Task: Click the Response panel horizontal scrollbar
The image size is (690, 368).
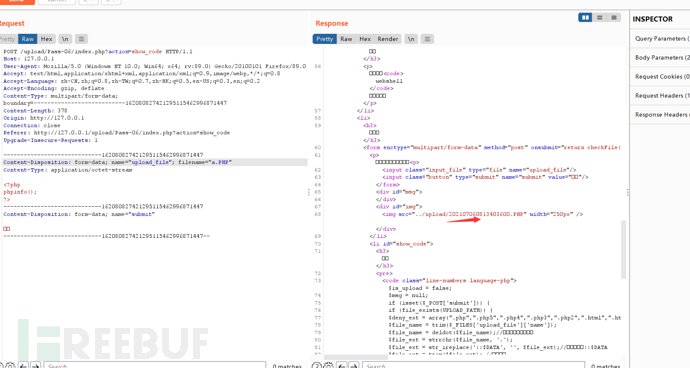Action: pyautogui.click(x=356, y=357)
